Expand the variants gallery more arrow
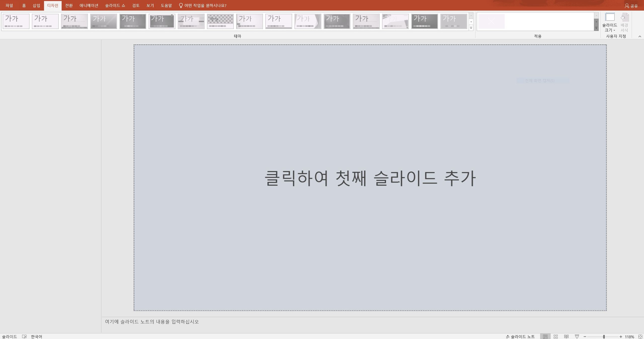The height and width of the screenshot is (339, 644). click(596, 28)
